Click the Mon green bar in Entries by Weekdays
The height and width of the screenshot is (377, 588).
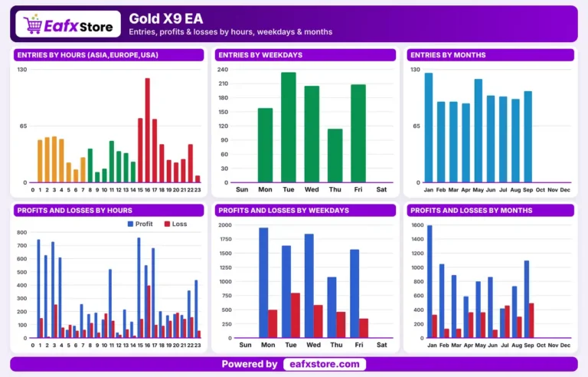coord(265,146)
